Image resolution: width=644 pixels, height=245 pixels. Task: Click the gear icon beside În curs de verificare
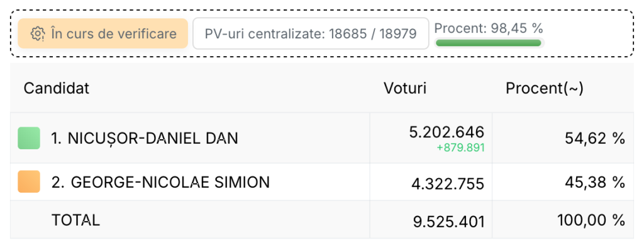tap(38, 34)
